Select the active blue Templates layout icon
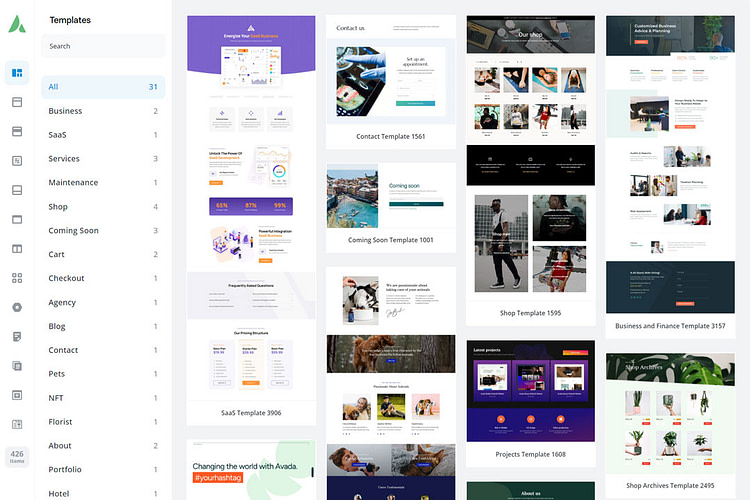This screenshot has height=500, width=750. [x=17, y=73]
